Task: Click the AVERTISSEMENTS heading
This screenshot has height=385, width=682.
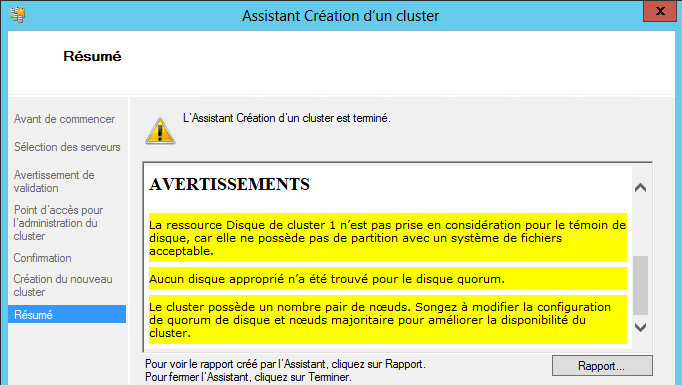Action: 229,184
